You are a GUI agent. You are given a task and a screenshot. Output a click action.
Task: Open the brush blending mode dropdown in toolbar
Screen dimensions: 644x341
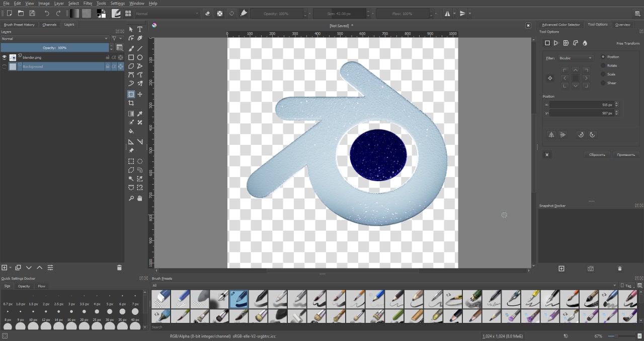tap(167, 14)
